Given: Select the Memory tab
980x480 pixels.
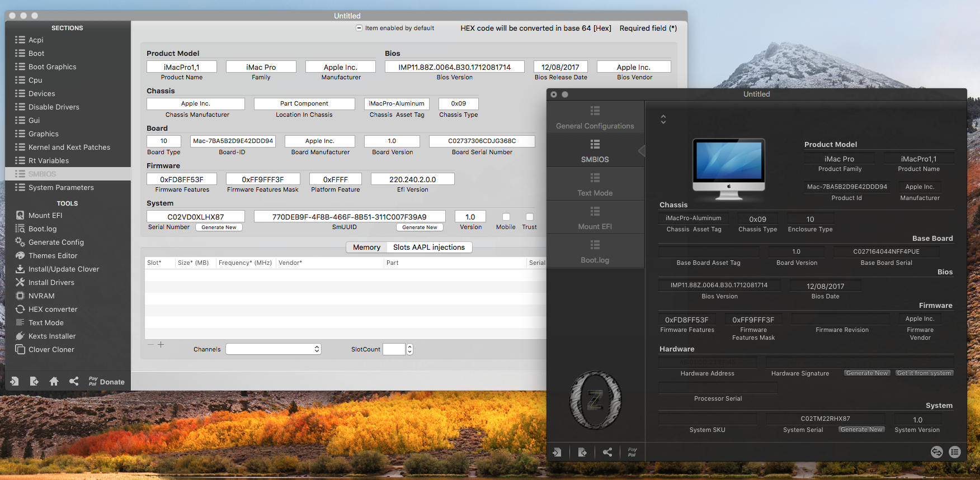Looking at the screenshot, I should pos(366,247).
